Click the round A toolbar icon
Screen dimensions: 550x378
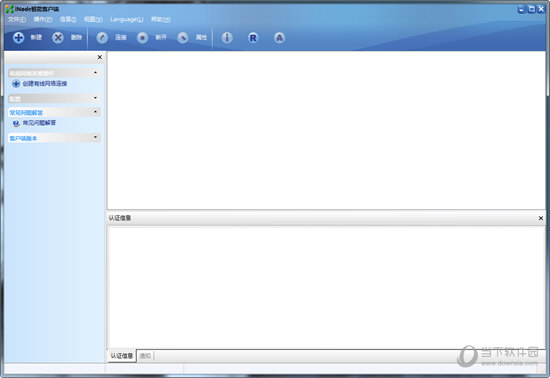pyautogui.click(x=279, y=38)
